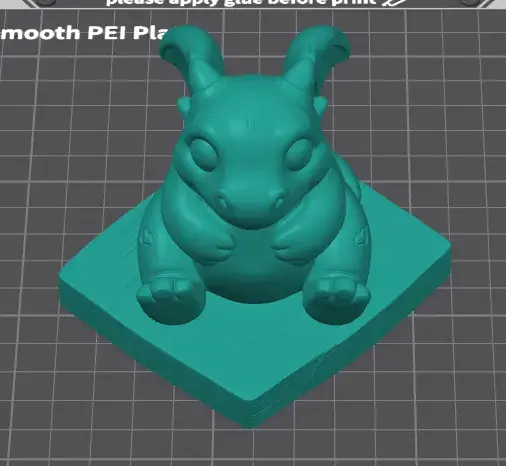Click the small right ear nub
This screenshot has width=506, height=466.
321,104
